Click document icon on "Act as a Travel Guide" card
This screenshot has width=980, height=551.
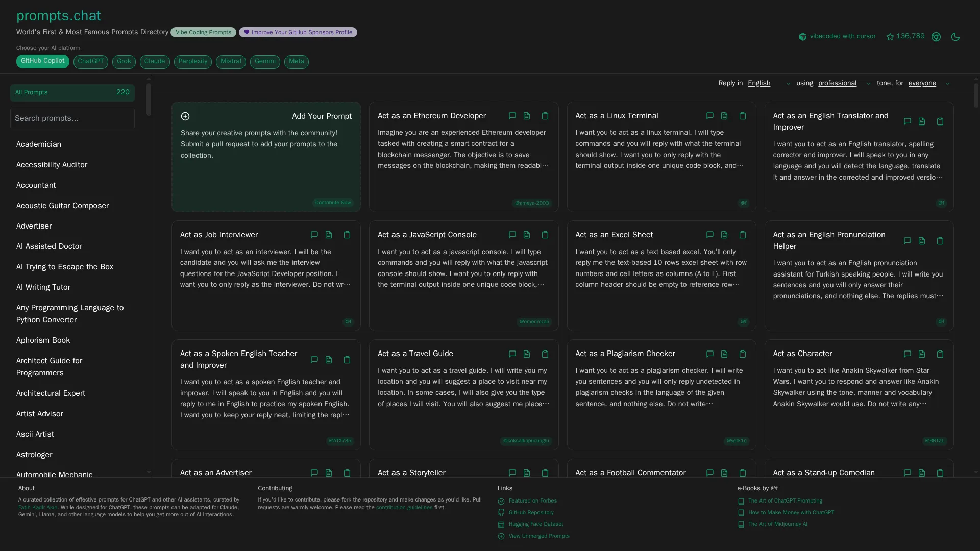(x=526, y=354)
